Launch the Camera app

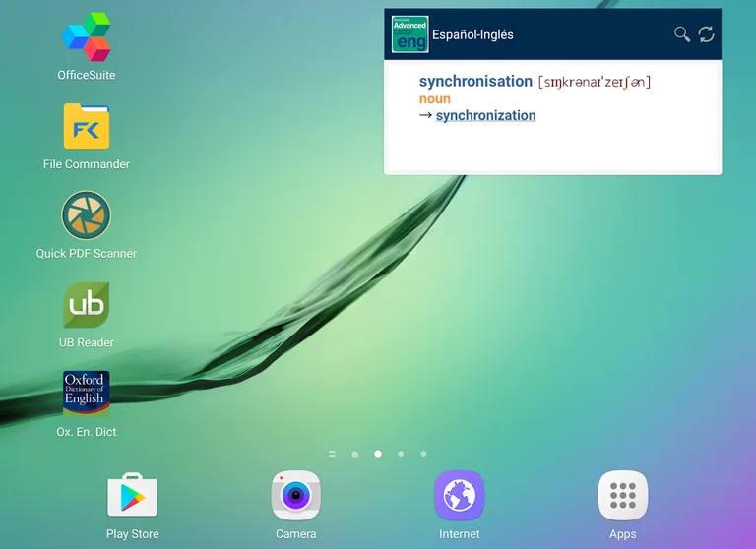pyautogui.click(x=295, y=496)
